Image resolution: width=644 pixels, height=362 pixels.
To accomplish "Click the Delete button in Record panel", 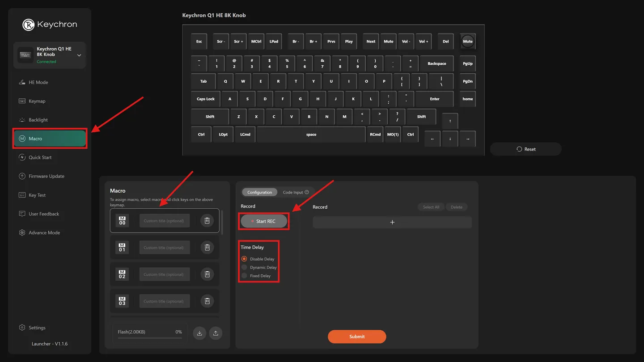I will 457,207.
